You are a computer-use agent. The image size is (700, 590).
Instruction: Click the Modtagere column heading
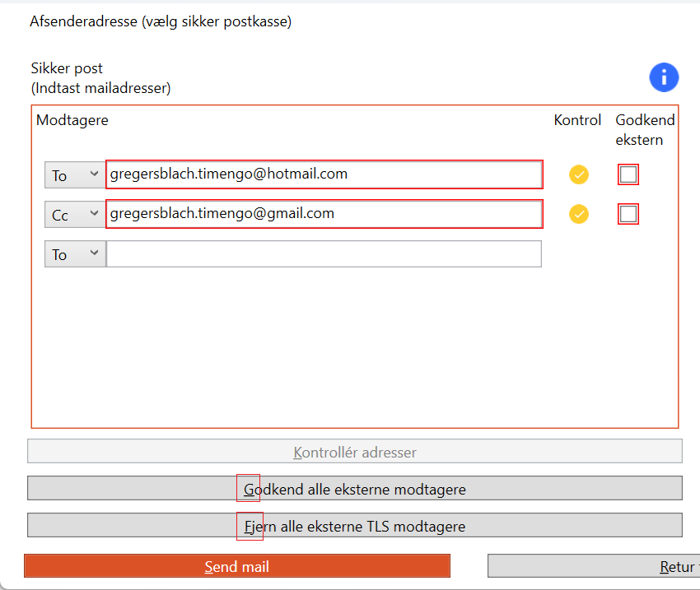(72, 120)
